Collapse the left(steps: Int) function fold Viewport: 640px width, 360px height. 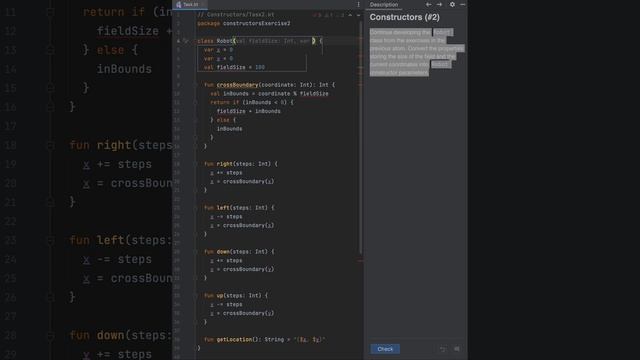pyautogui.click(x=196, y=208)
